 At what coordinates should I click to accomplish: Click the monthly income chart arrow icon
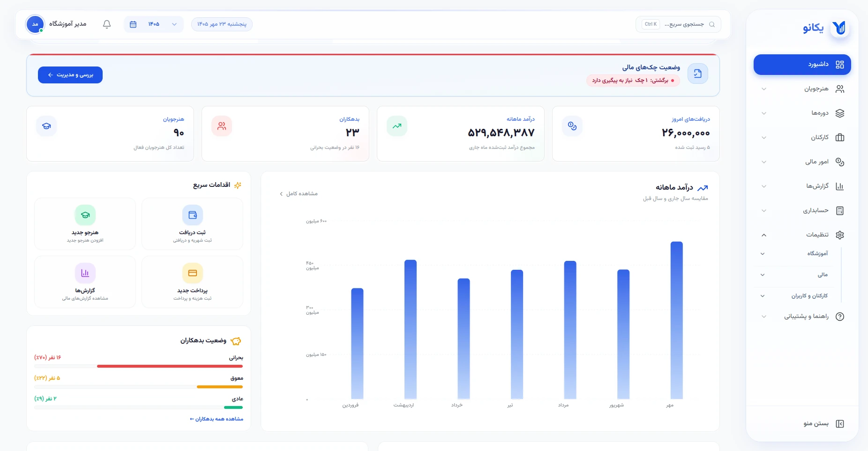click(x=703, y=188)
